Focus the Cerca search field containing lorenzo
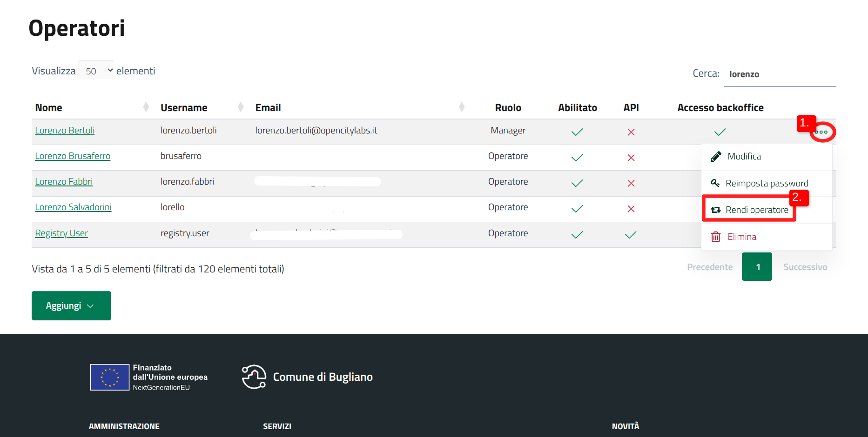The image size is (868, 437). pos(780,74)
